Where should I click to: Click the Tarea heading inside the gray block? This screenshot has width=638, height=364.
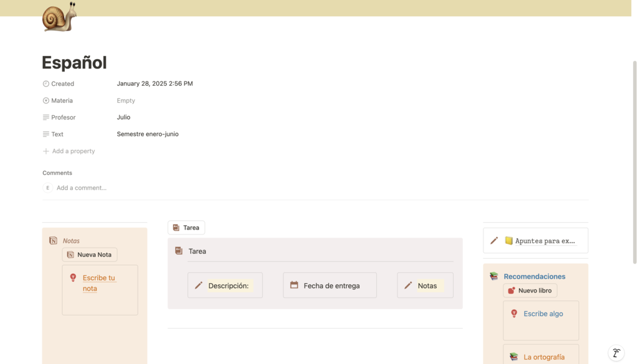click(x=198, y=251)
